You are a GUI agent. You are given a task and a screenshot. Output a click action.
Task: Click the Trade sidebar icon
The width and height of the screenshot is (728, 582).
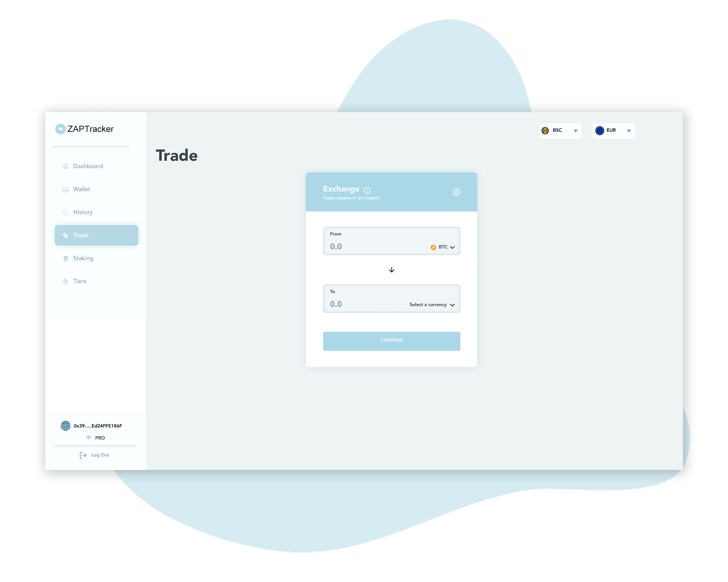click(66, 235)
